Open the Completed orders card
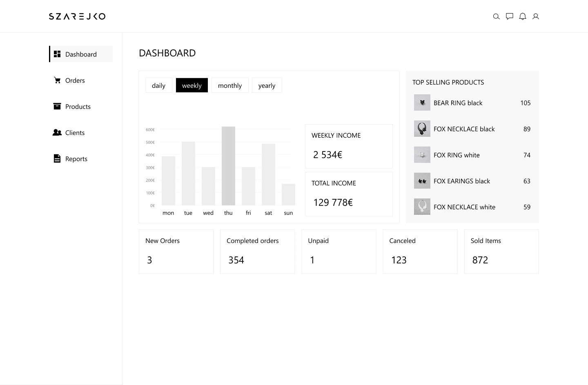 257,251
